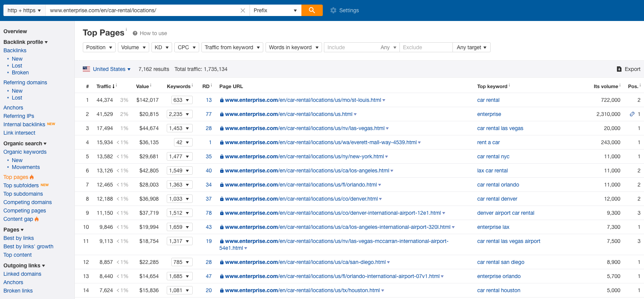This screenshot has width=644, height=299.
Task: Clear the URL field with X icon
Action: (x=243, y=11)
